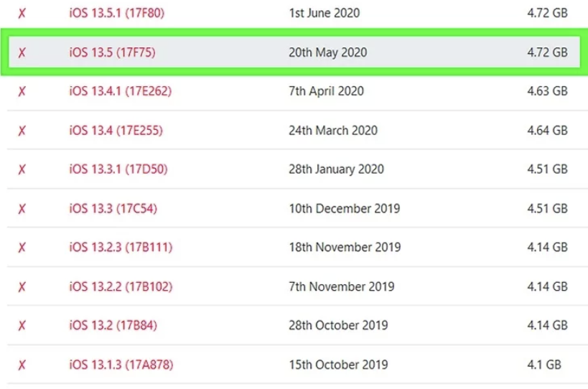
Task: Click the X icon beside iOS 13.3.1
Action: [x=22, y=169]
